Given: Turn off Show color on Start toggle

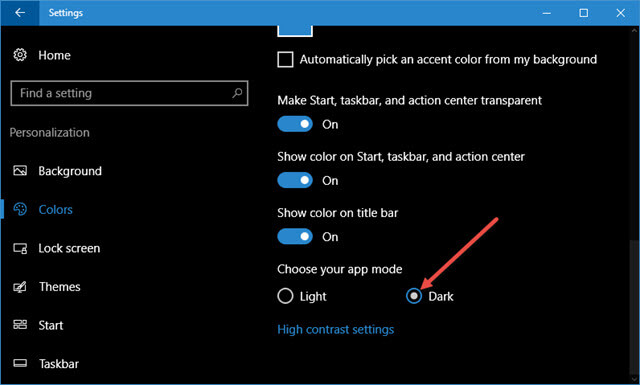Looking at the screenshot, I should (x=295, y=180).
